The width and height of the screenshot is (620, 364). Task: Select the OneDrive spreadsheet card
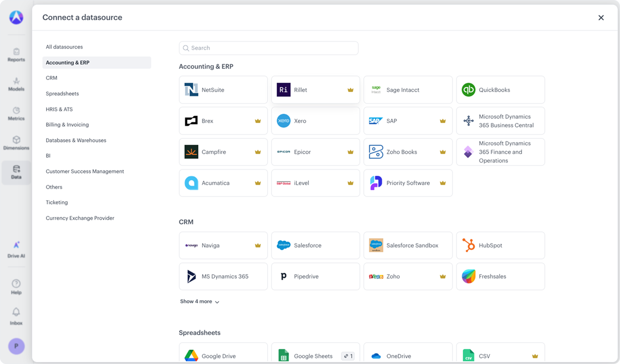(x=408, y=353)
